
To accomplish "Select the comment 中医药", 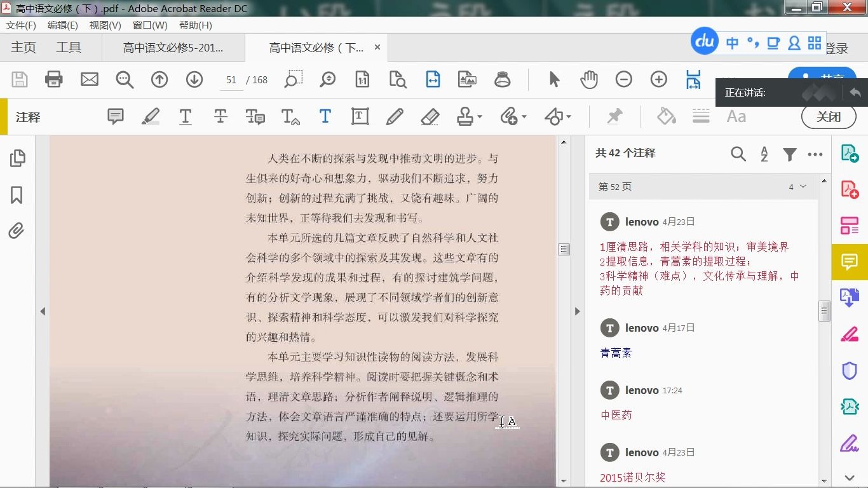I will pyautogui.click(x=616, y=416).
